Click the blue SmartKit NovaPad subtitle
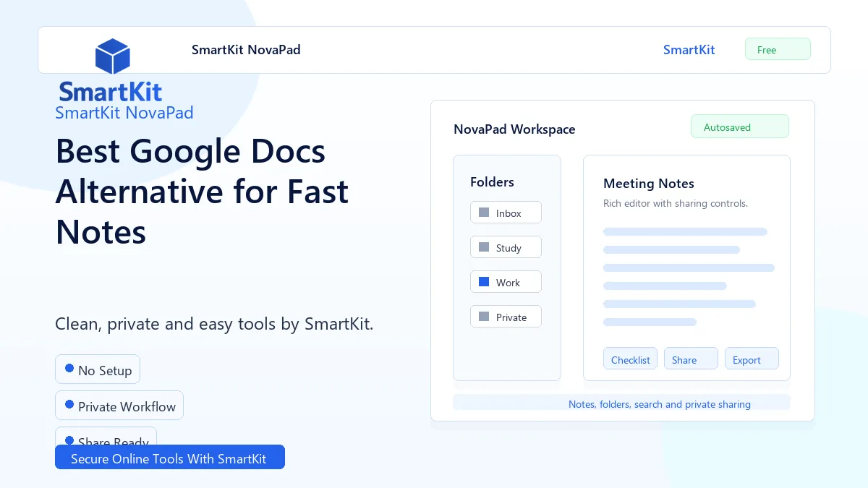 (x=124, y=113)
